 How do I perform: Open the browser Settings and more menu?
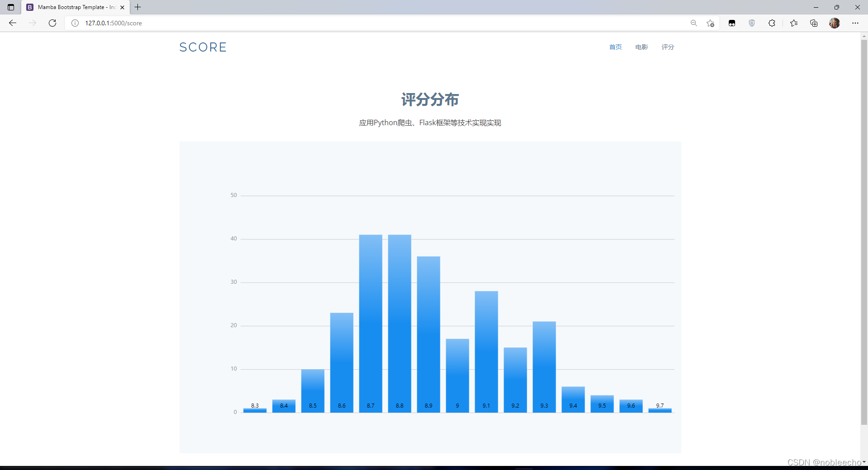[x=855, y=23]
